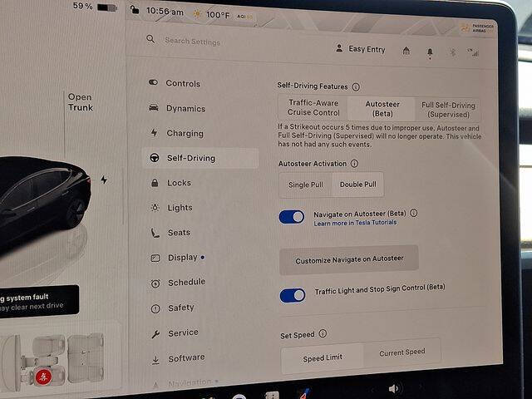Tap the red seatbelt warning icon
The image size is (532, 399).
(x=43, y=377)
